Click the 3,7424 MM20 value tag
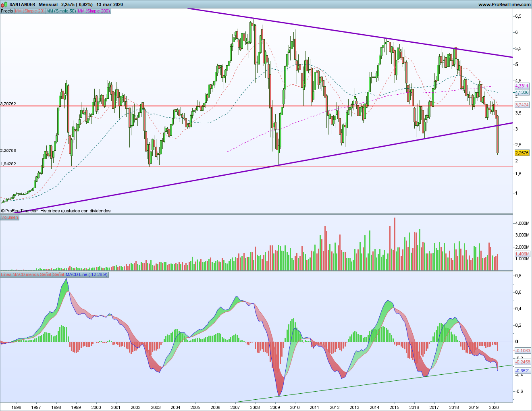Image resolution: width=532 pixels, height=411 pixels. pyautogui.click(x=522, y=105)
